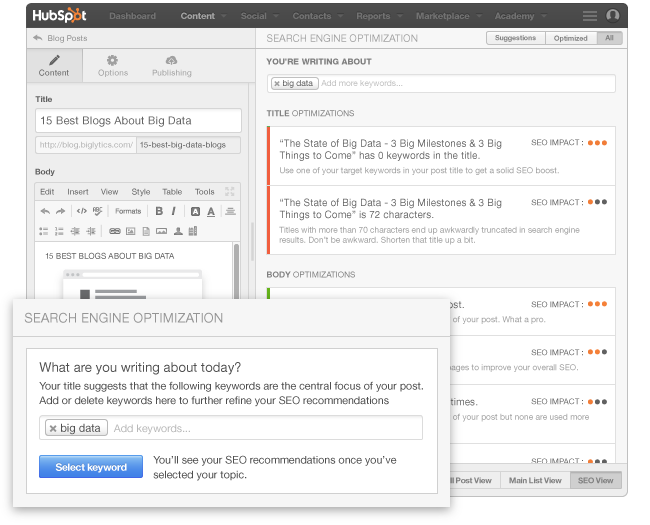
Task: Insert a document file icon
Action: click(x=146, y=231)
